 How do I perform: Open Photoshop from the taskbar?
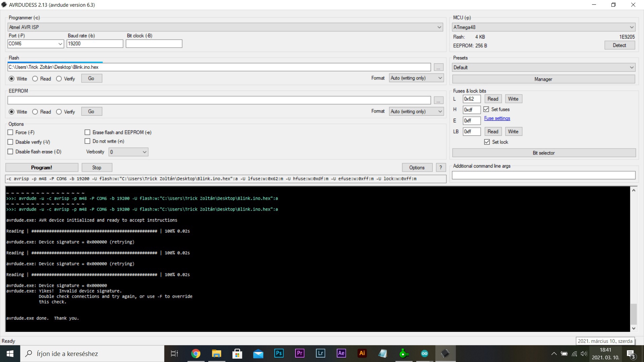[279, 353]
